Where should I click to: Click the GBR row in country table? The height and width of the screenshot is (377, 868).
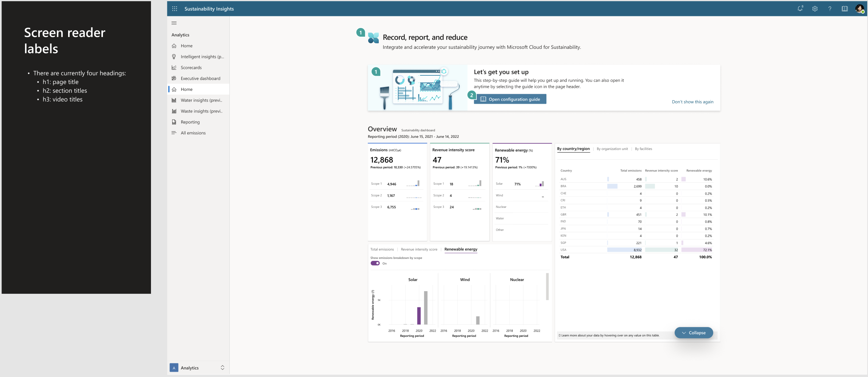coord(636,215)
